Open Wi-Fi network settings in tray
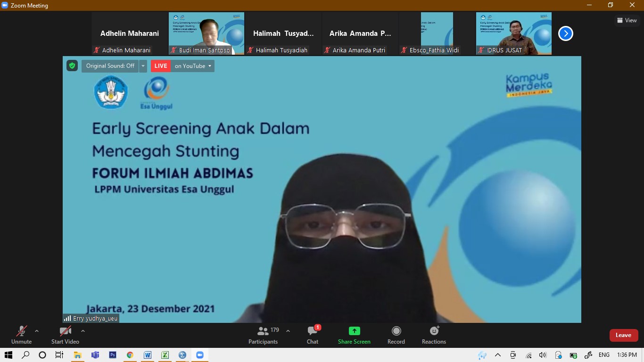This screenshot has height=362, width=644. coord(528,355)
